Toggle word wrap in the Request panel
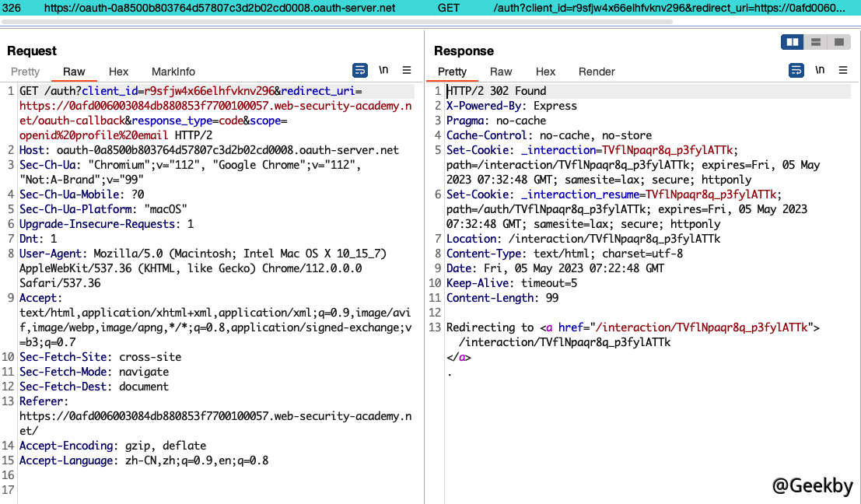The width and height of the screenshot is (861, 504). click(x=360, y=70)
